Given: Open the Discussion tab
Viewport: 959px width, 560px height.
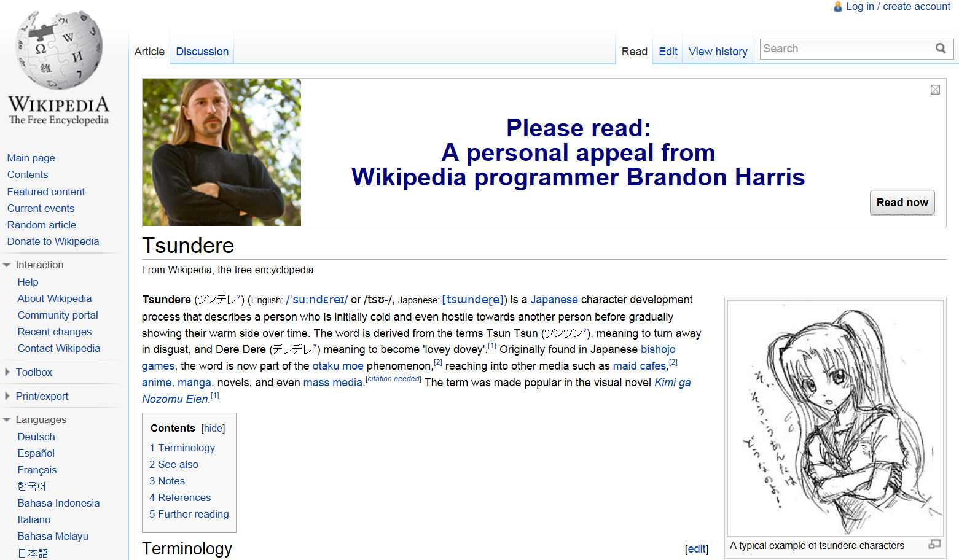Looking at the screenshot, I should 202,52.
